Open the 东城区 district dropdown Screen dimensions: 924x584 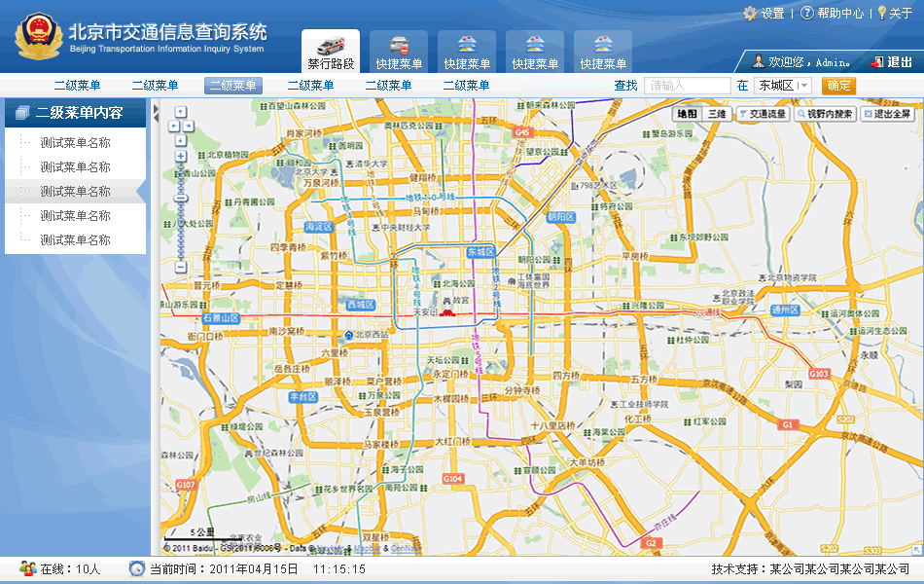pyautogui.click(x=783, y=86)
